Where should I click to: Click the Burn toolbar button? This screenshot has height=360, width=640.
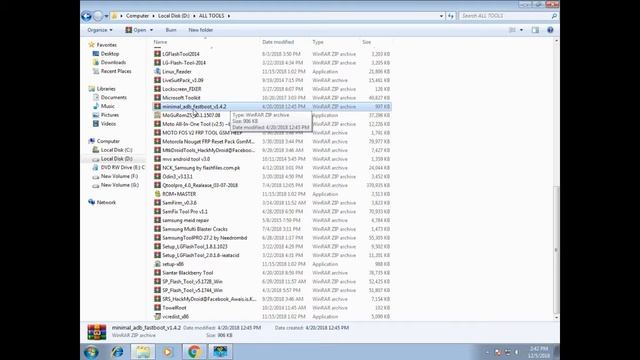(x=171, y=30)
